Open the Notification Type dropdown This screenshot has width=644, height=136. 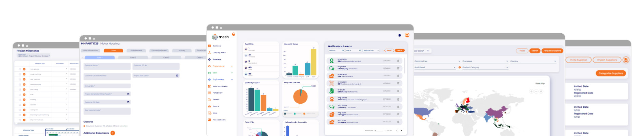371,50
